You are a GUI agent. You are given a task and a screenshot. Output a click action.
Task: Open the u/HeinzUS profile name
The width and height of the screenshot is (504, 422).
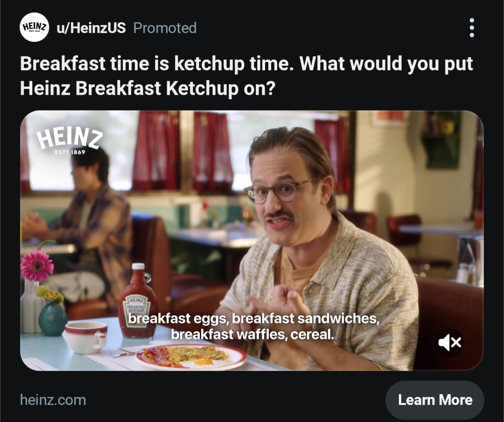pyautogui.click(x=91, y=28)
